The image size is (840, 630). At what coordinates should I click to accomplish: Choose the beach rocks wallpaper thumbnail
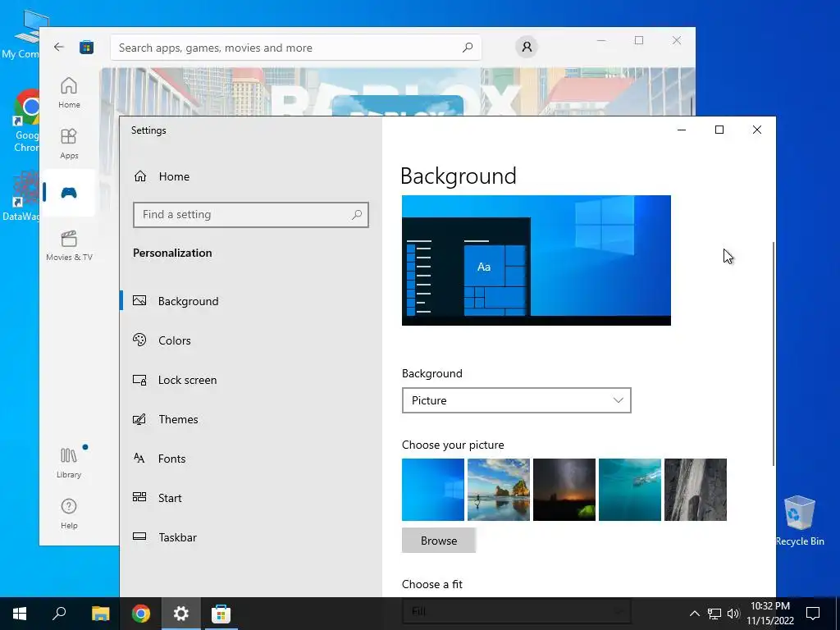[x=499, y=490]
